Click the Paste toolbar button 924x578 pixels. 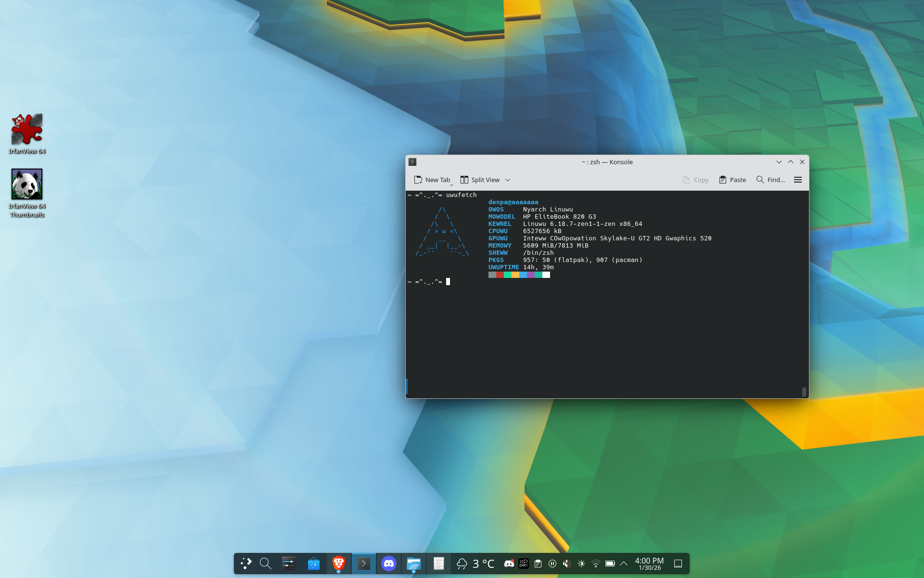tap(732, 180)
